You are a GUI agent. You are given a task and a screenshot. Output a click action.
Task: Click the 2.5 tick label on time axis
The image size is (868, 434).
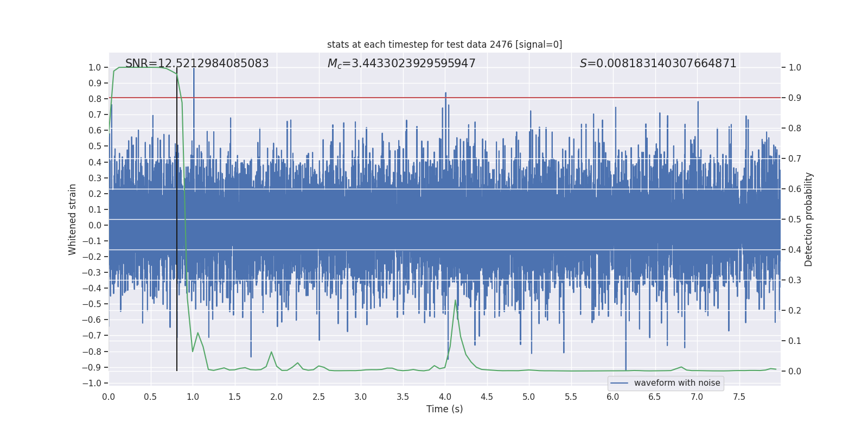pyautogui.click(x=318, y=397)
